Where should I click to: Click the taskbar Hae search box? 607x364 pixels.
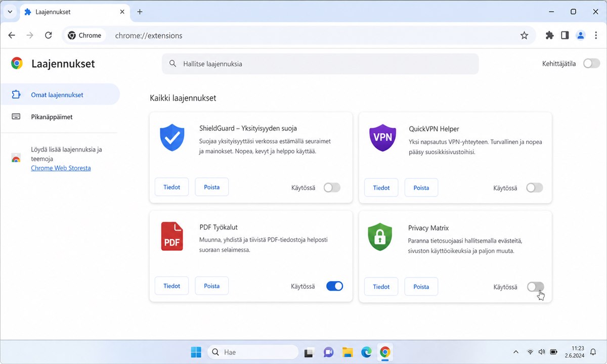(x=253, y=352)
